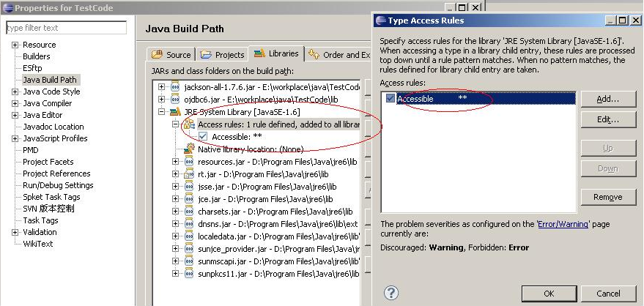The image size is (644, 306).
Task: Click the JRE System Library books icon
Action: (x=175, y=111)
